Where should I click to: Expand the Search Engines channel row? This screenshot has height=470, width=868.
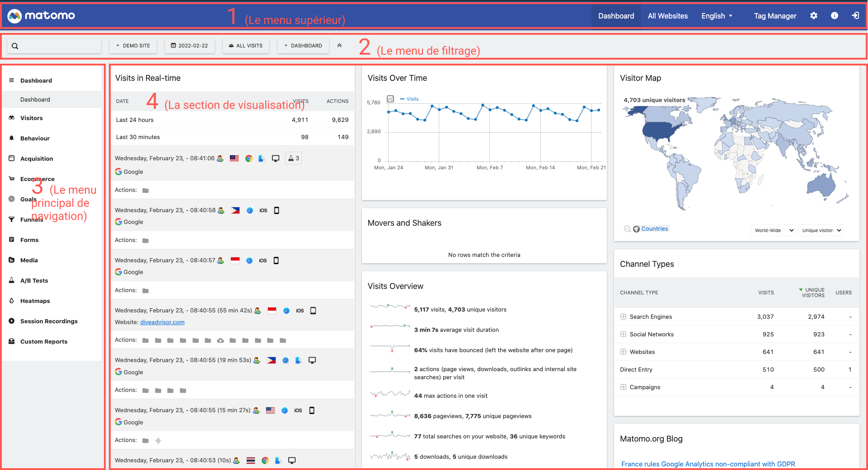point(624,316)
